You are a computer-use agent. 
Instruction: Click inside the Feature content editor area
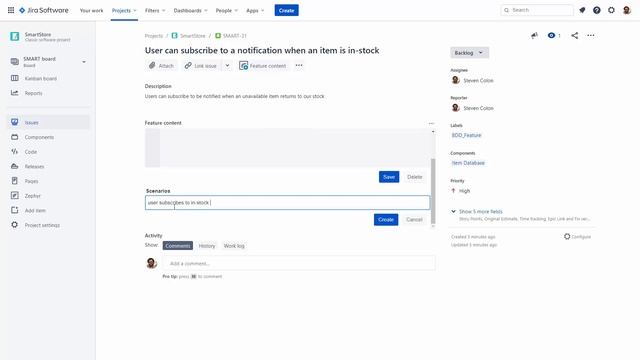point(287,148)
